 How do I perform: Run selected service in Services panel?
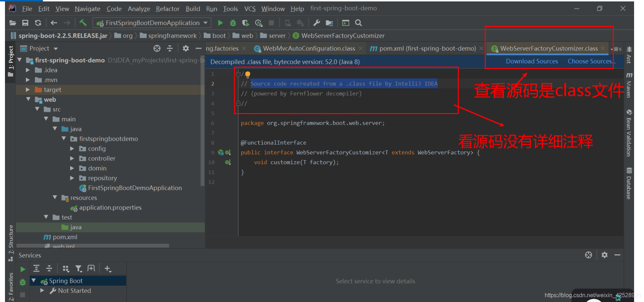point(23,269)
